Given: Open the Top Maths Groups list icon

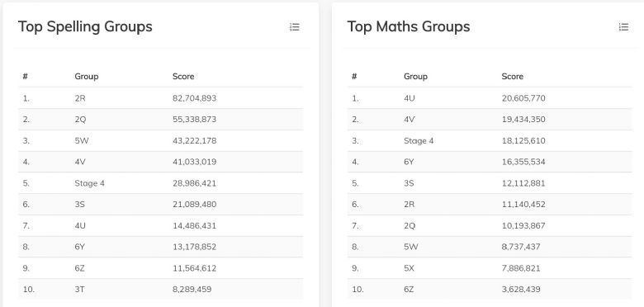Looking at the screenshot, I should (x=623, y=27).
